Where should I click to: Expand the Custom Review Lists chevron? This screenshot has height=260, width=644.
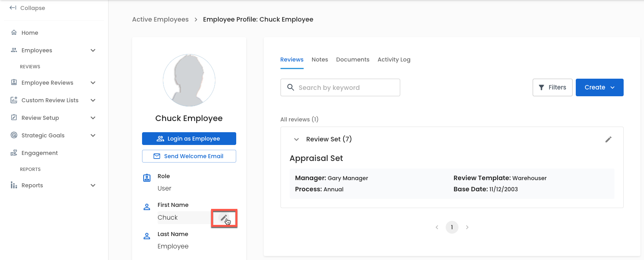(x=93, y=100)
